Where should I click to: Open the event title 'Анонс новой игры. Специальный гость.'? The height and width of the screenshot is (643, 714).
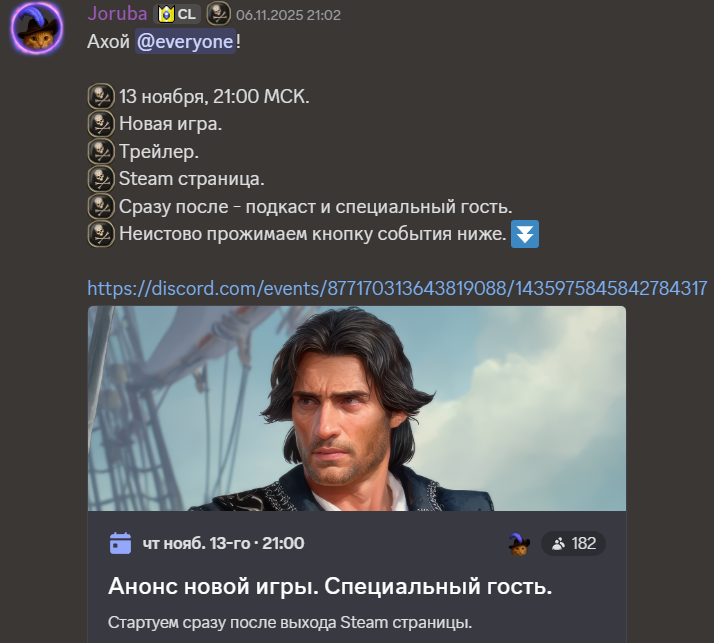click(330, 586)
